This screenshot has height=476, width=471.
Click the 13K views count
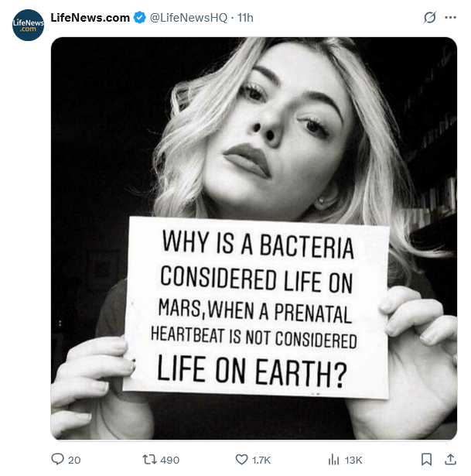(353, 460)
